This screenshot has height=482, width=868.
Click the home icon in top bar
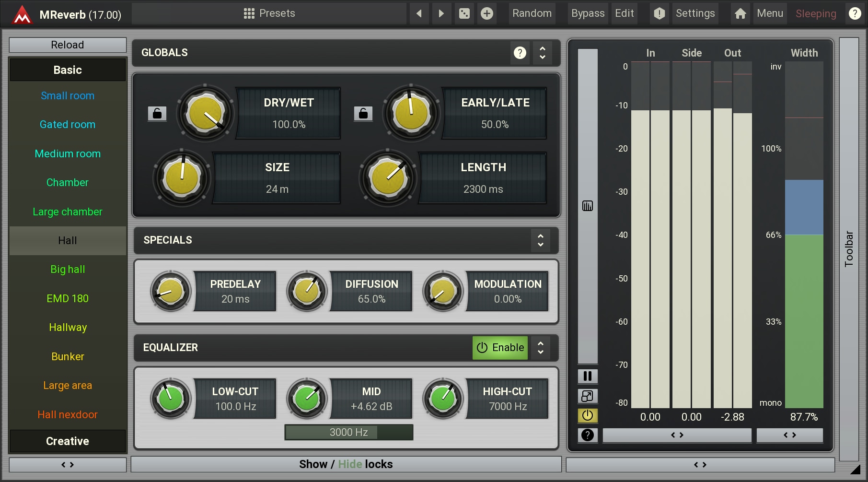(x=740, y=13)
